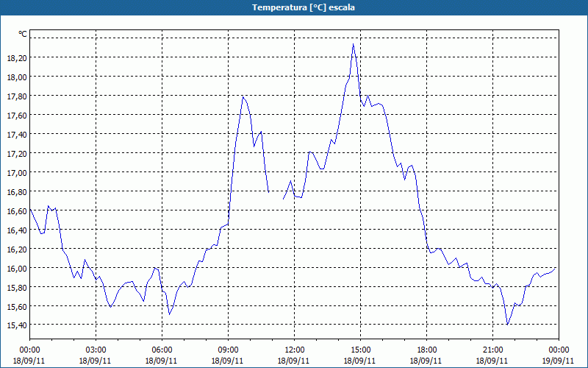
Task: Click the 16,00 y-axis label
Action: 17,268
